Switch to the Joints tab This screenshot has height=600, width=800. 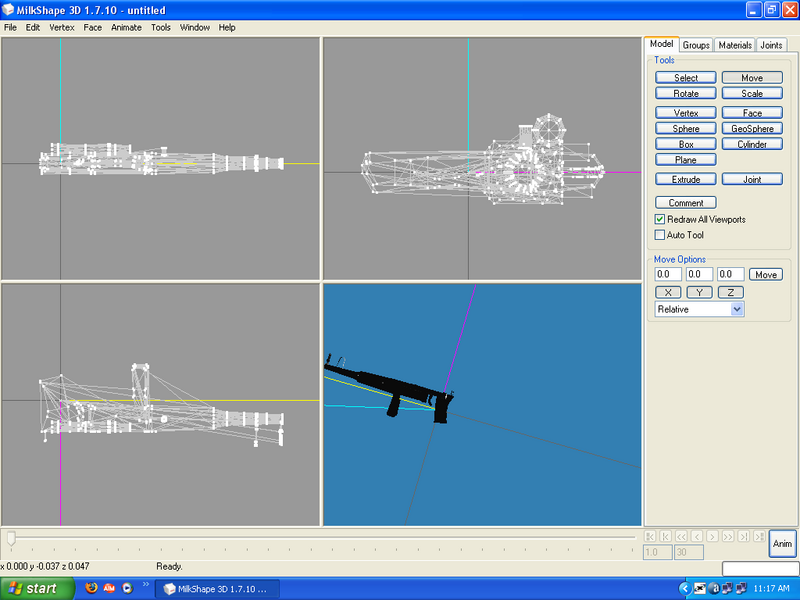coord(771,45)
